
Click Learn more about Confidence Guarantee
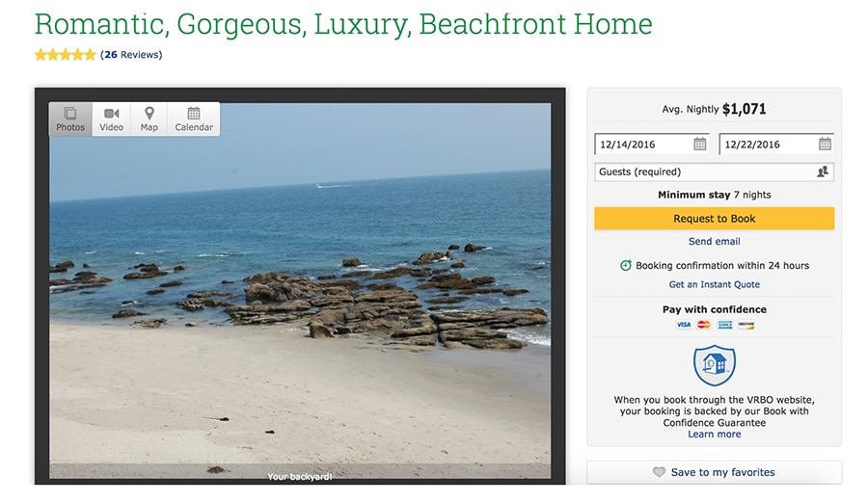(x=714, y=434)
